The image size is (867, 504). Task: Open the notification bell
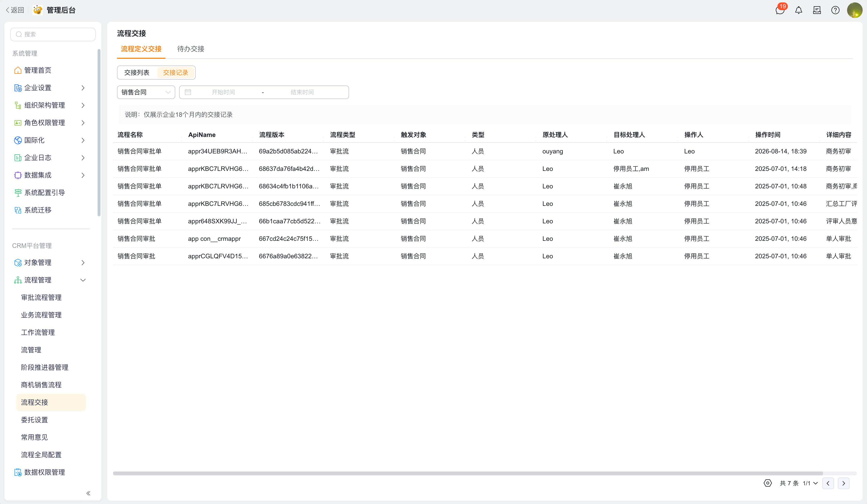pos(799,10)
